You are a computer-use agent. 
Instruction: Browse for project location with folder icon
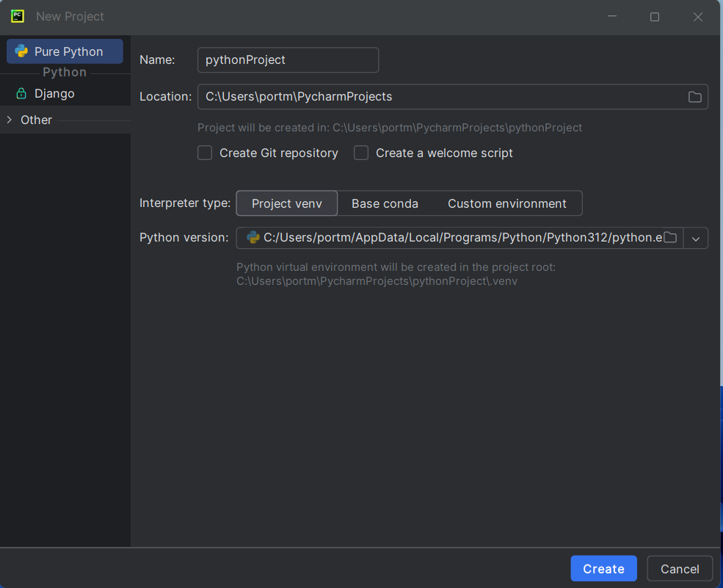pyautogui.click(x=694, y=97)
